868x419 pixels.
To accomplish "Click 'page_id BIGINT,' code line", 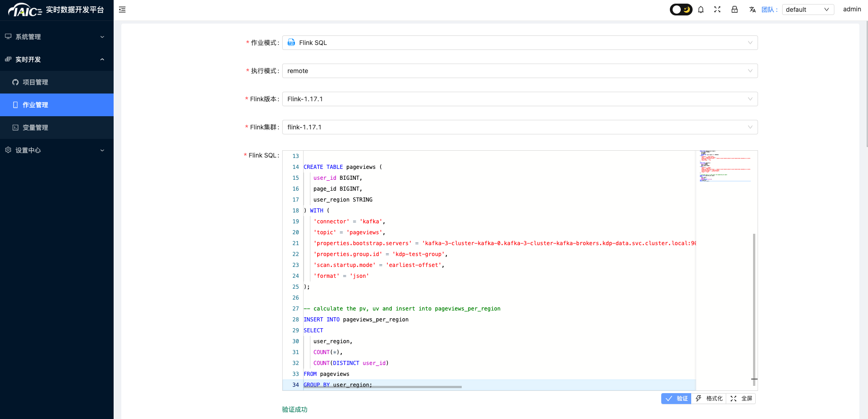I will point(338,189).
